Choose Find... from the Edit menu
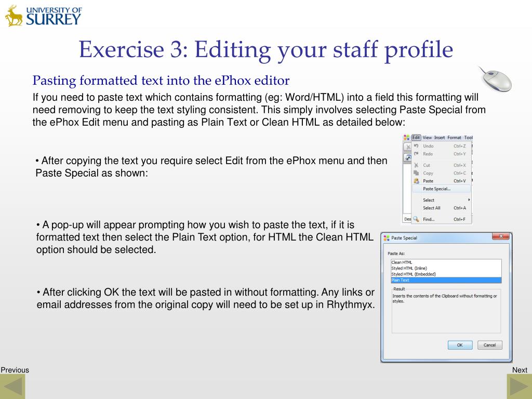The height and width of the screenshot is (399, 532). coord(442,219)
